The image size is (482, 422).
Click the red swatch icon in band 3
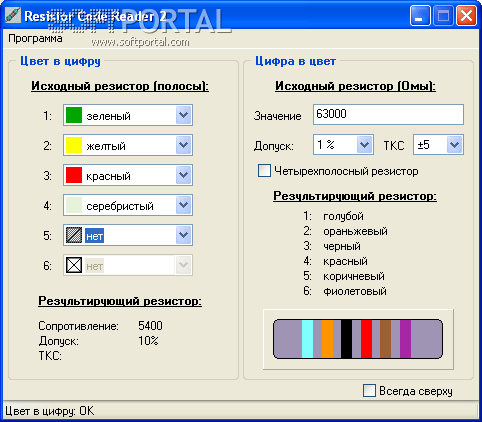click(x=74, y=175)
